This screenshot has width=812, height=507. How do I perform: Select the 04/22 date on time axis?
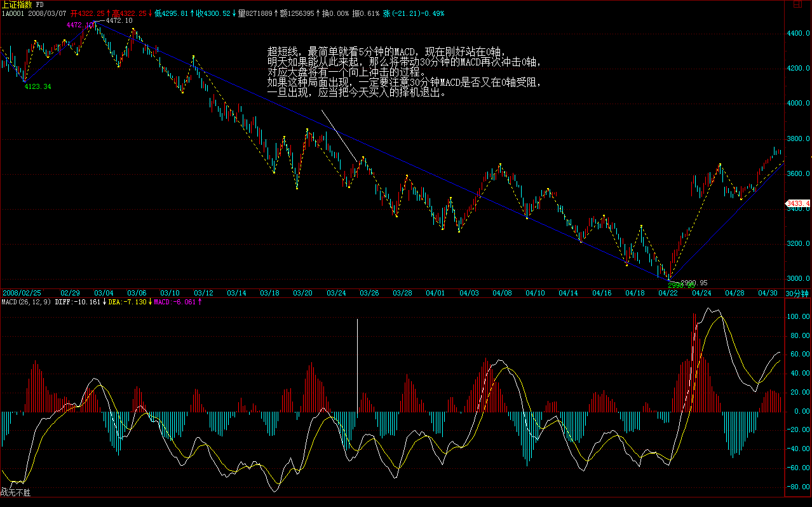pyautogui.click(x=668, y=293)
